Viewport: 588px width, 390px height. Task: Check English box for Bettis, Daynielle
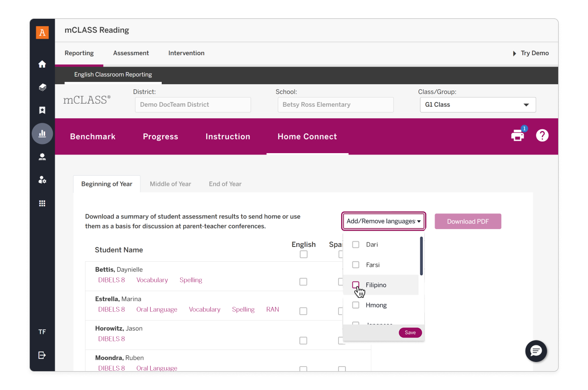coord(303,282)
